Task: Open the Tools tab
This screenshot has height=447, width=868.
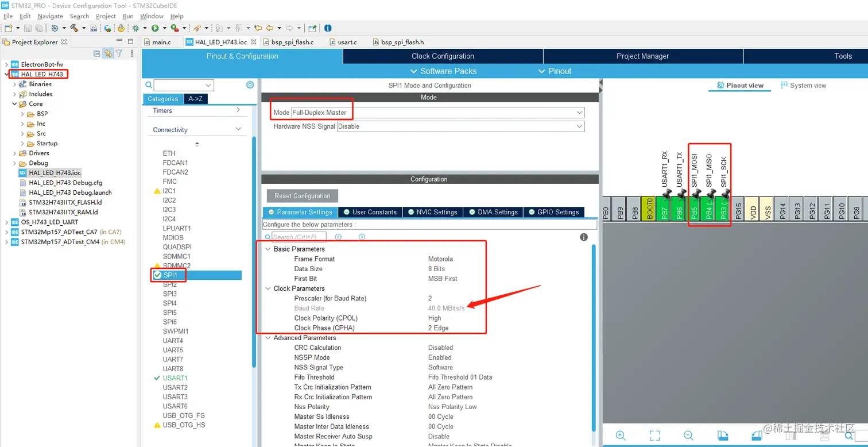Action: (x=843, y=56)
